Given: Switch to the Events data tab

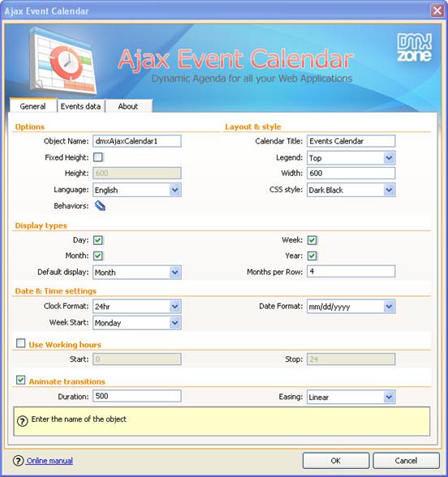Looking at the screenshot, I should point(80,106).
